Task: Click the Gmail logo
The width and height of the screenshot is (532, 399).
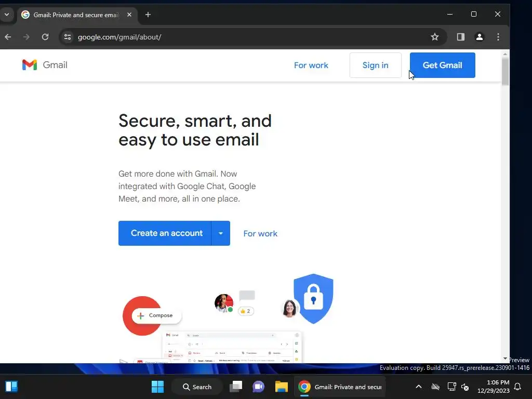Action: click(45, 65)
